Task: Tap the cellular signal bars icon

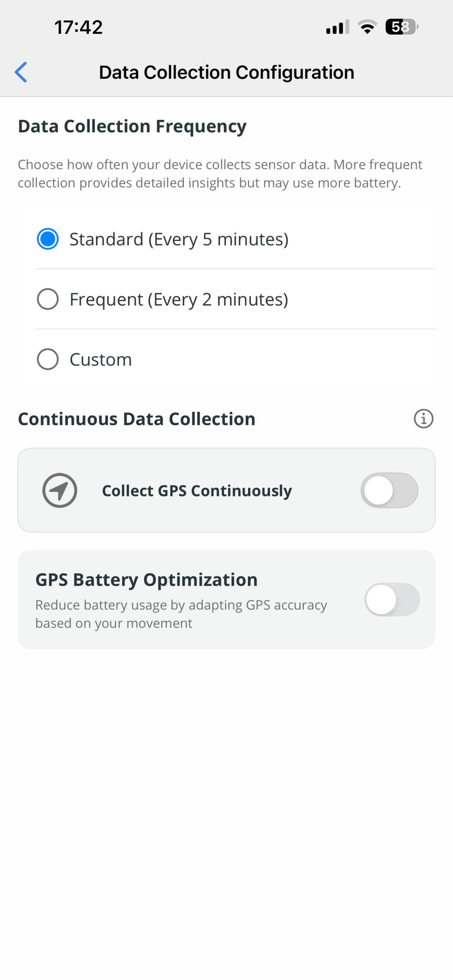Action: pyautogui.click(x=337, y=27)
